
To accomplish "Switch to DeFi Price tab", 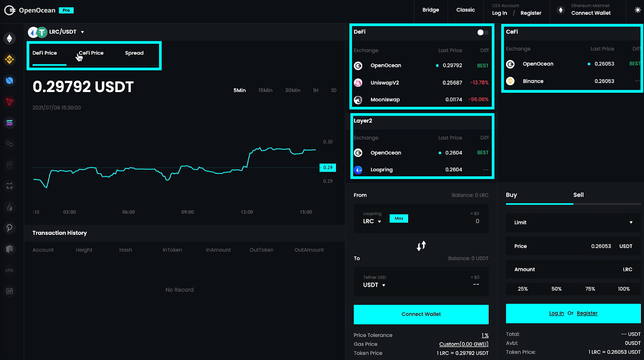I will tap(45, 53).
